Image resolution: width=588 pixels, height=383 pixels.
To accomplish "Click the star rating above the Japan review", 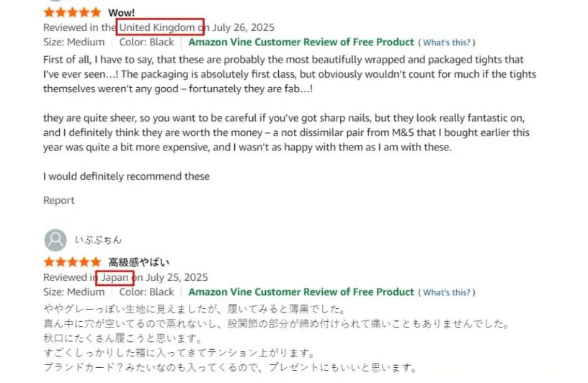I will 72,262.
